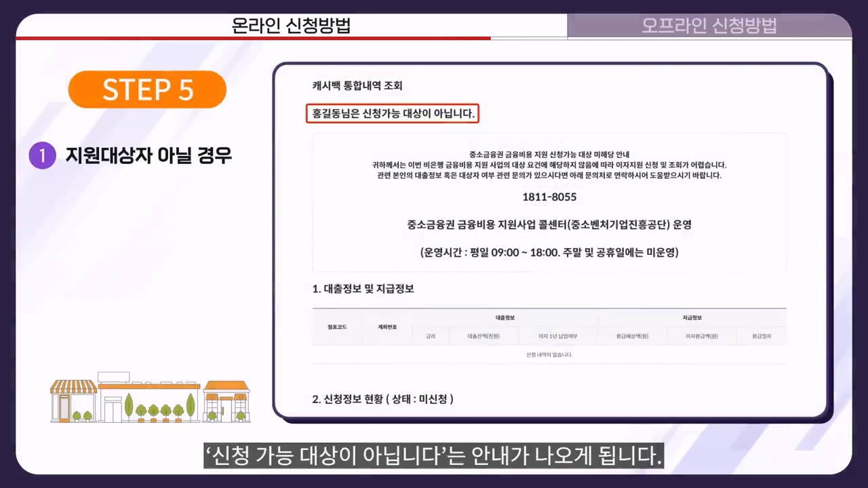Click the phone number 1811-8055
This screenshot has width=868, height=488.
point(549,197)
